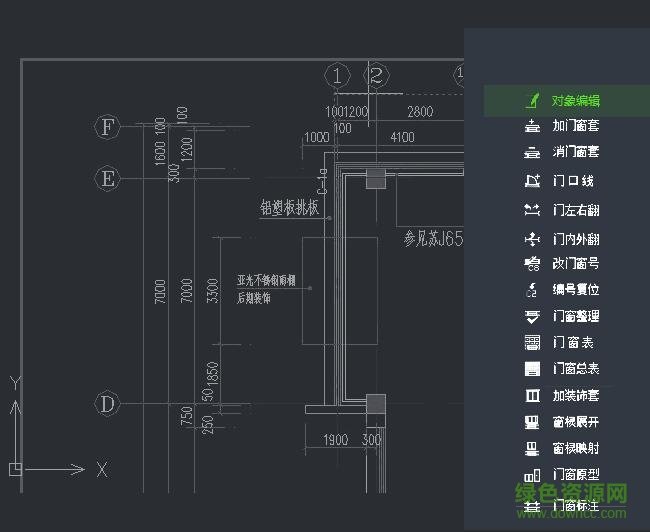
Task: Click the UCS origin square icon
Action: point(15,468)
